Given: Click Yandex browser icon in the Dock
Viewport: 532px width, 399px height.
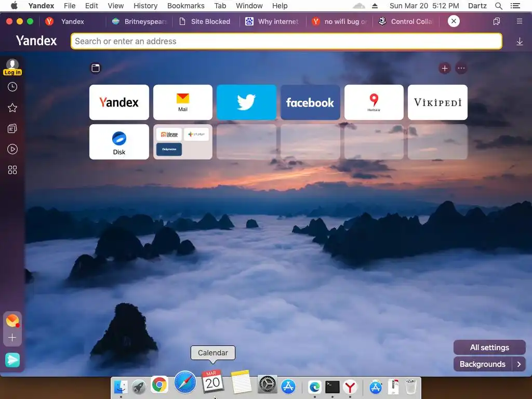Looking at the screenshot, I should coord(350,387).
